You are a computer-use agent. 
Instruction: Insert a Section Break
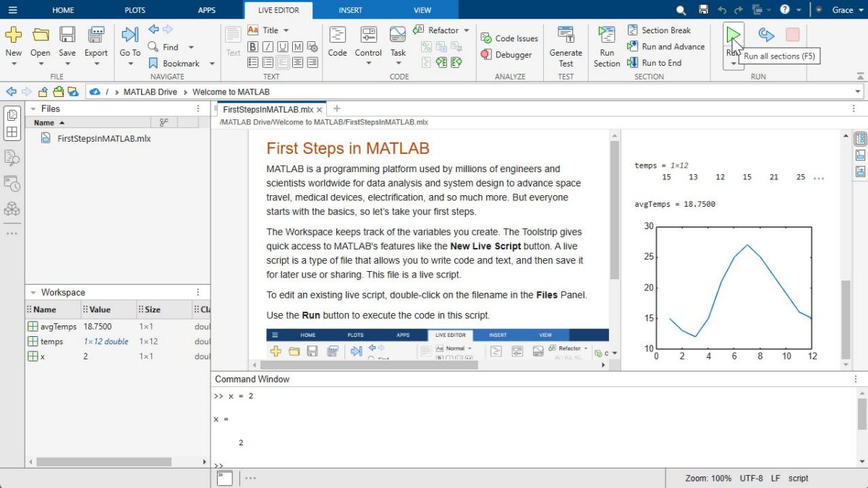point(660,30)
